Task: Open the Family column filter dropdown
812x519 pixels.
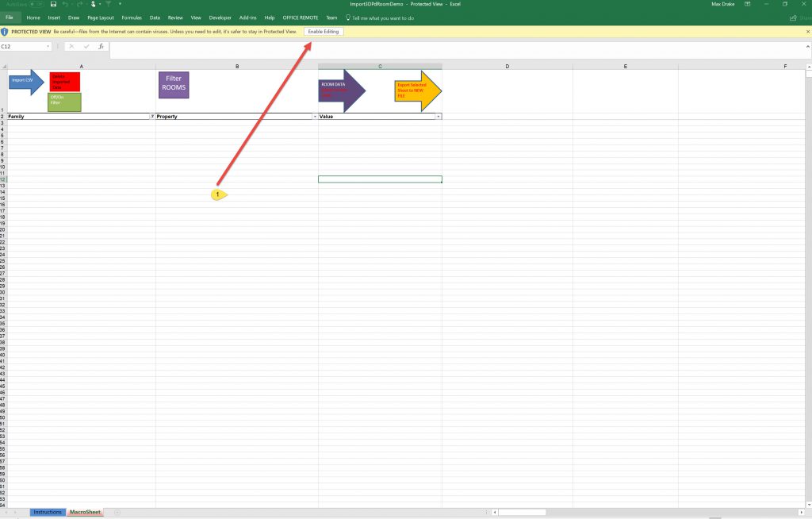Action: (151, 117)
